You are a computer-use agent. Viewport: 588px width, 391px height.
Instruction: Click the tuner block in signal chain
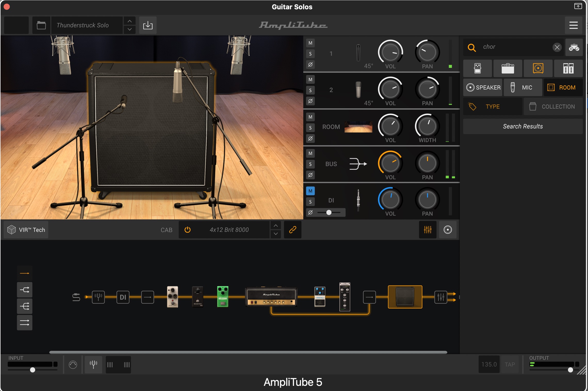point(98,297)
